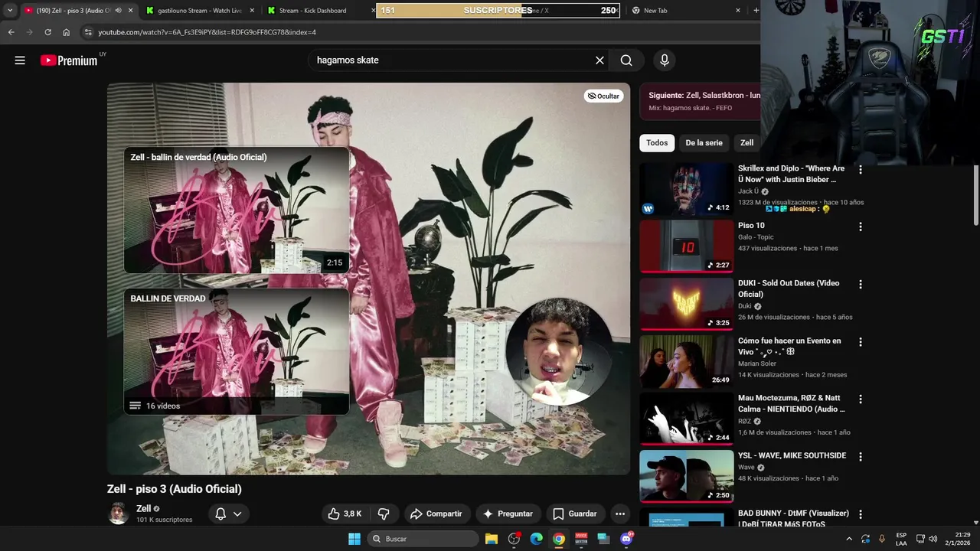
Task: Select the Zell filter chip
Action: [746, 143]
